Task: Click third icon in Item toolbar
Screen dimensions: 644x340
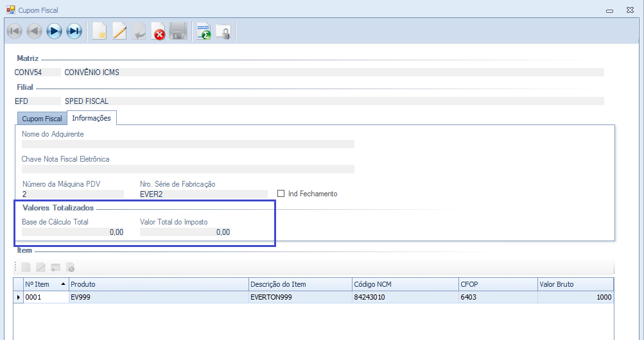Action: tap(55, 268)
